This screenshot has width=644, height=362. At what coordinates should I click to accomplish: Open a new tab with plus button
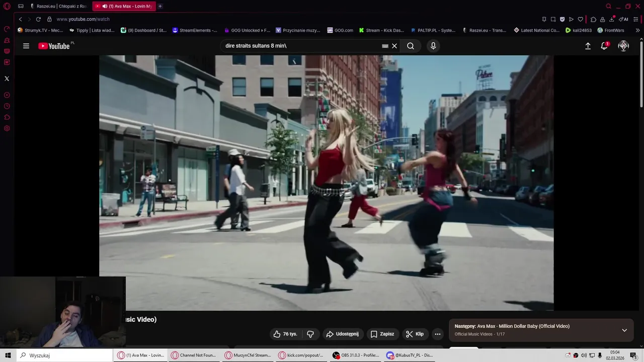pos(160,6)
